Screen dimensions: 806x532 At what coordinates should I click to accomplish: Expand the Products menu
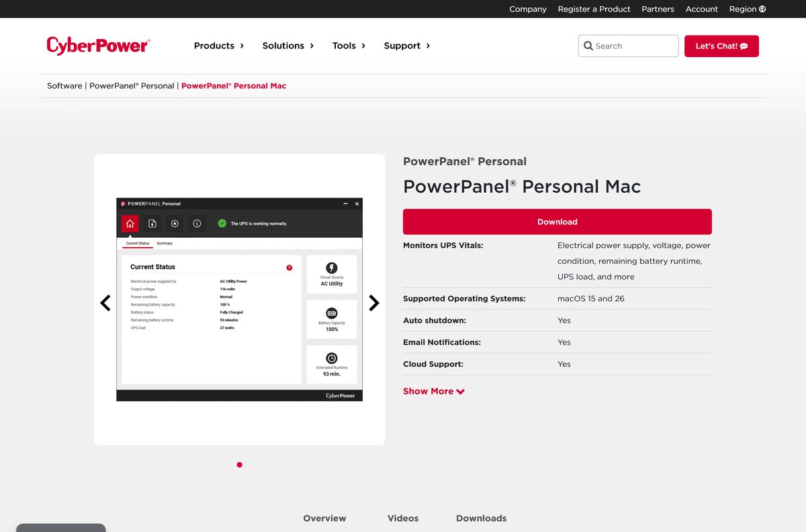(219, 46)
